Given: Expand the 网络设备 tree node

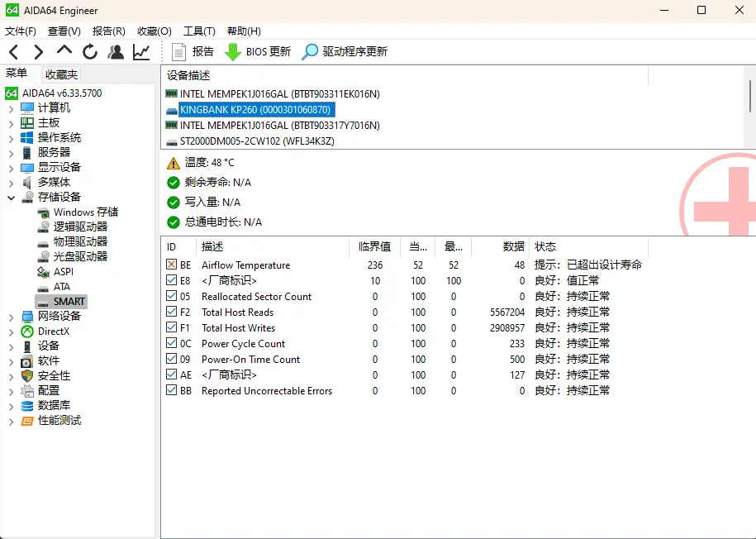Looking at the screenshot, I should coord(11,317).
